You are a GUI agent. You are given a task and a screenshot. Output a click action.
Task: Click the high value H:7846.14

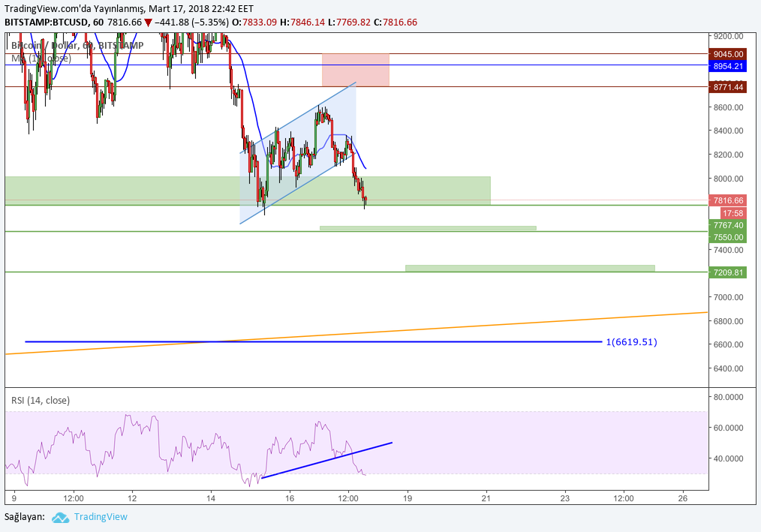(302, 23)
